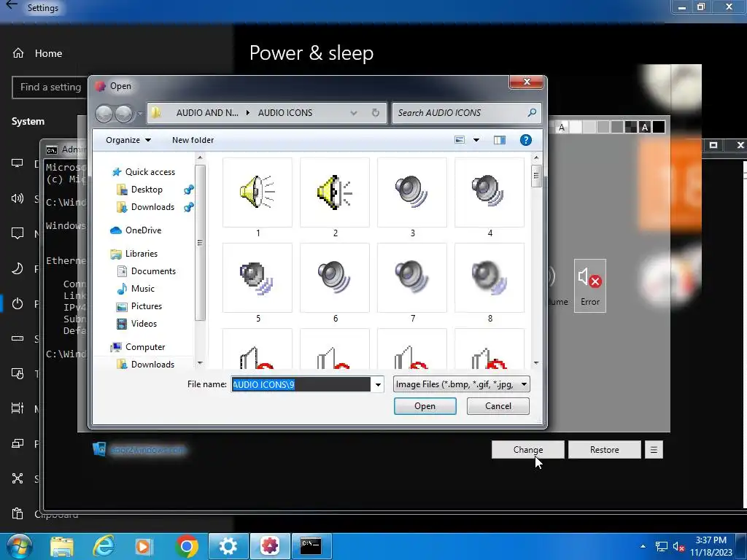
Task: Select audio icon thumbnail 3
Action: point(412,192)
